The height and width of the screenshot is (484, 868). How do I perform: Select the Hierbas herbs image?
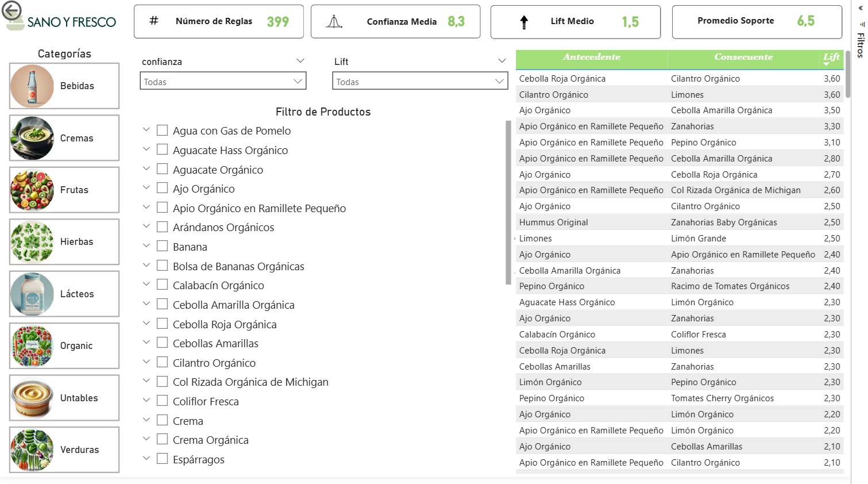pyautogui.click(x=32, y=242)
